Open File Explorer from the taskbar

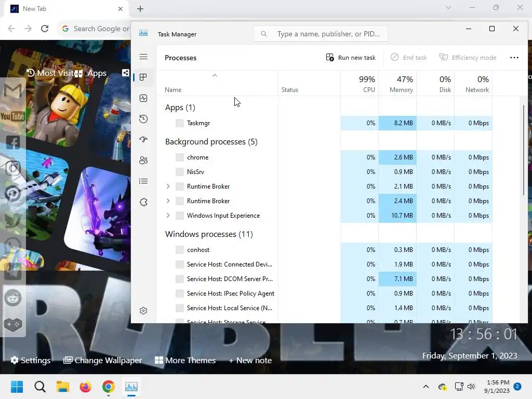[63, 387]
